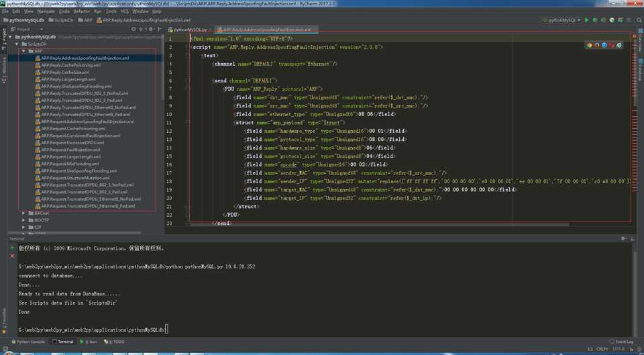Open the Navigate menu
Viewport: 644px width, 355px height.
coord(46,11)
